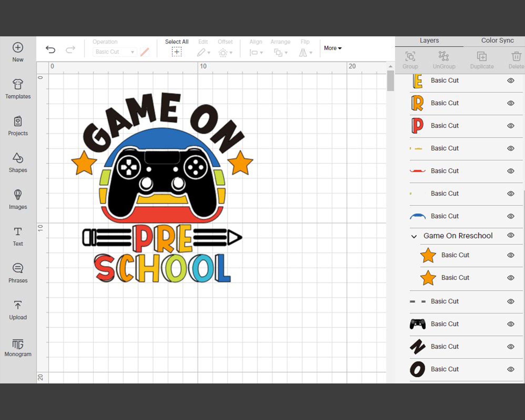Toggle visibility of the letter E layer

tap(511, 80)
